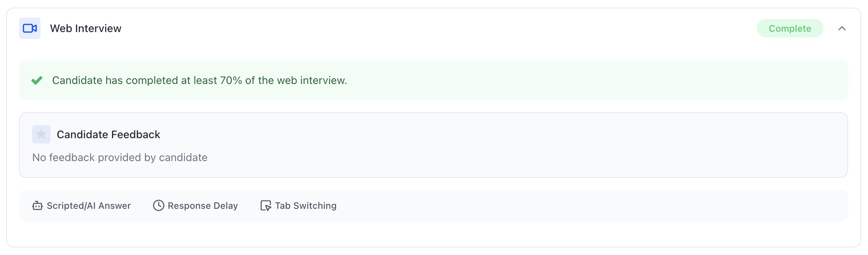Click blank header space left of the Complete badge
Screen dimensions: 868x255
421,28
